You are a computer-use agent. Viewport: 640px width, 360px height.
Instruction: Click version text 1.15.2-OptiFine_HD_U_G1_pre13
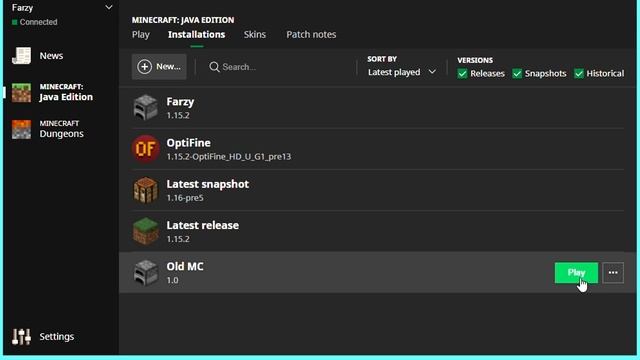(x=229, y=157)
